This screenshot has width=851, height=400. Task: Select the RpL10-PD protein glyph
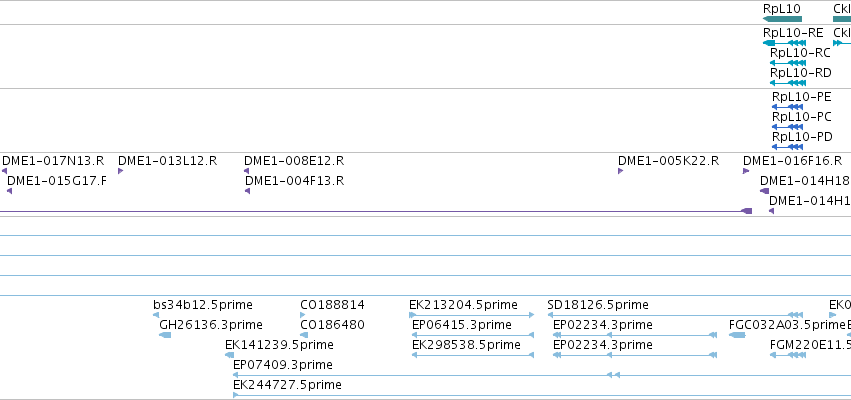[787, 147]
